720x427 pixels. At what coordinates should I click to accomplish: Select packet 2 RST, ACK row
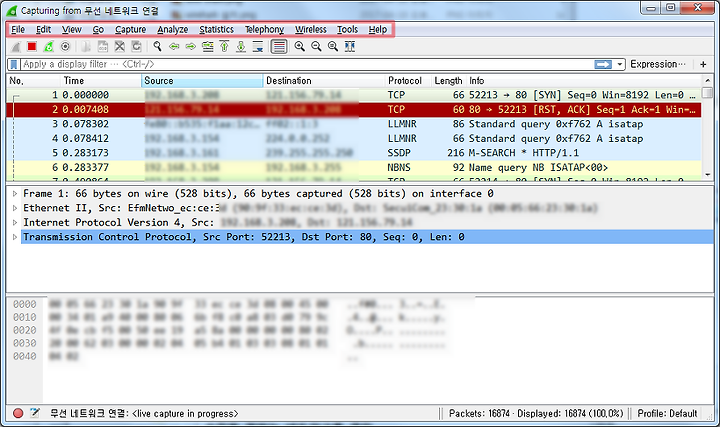tap(354, 109)
